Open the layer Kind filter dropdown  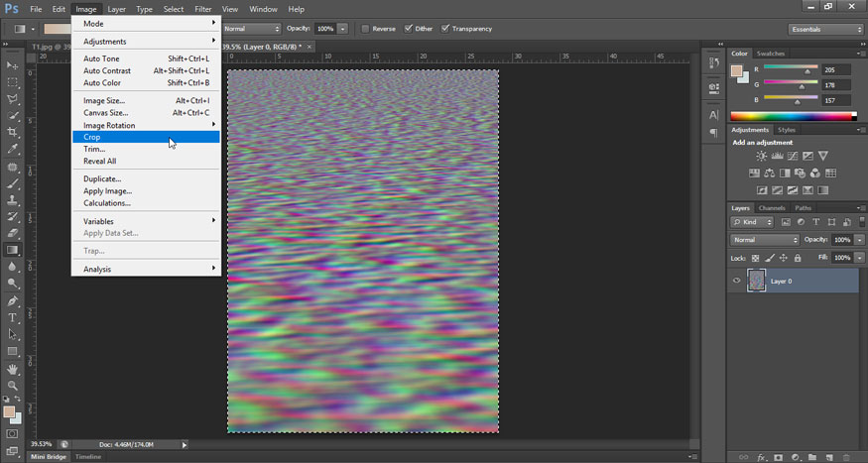[751, 222]
